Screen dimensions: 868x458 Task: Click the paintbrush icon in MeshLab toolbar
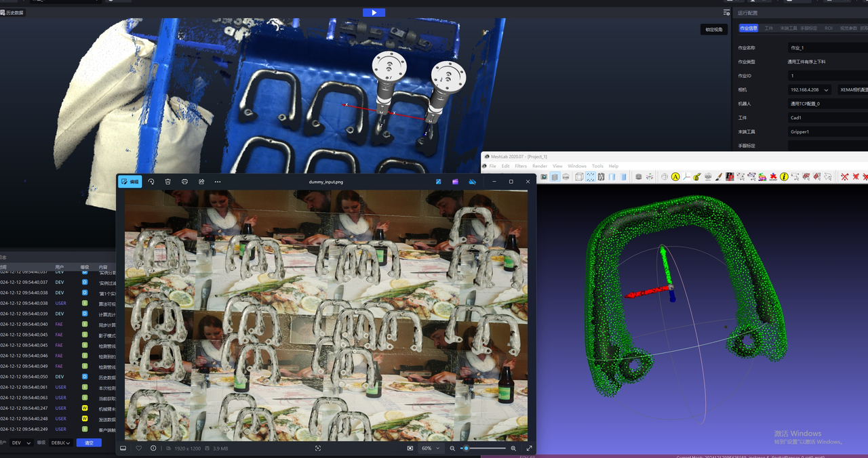pos(719,177)
